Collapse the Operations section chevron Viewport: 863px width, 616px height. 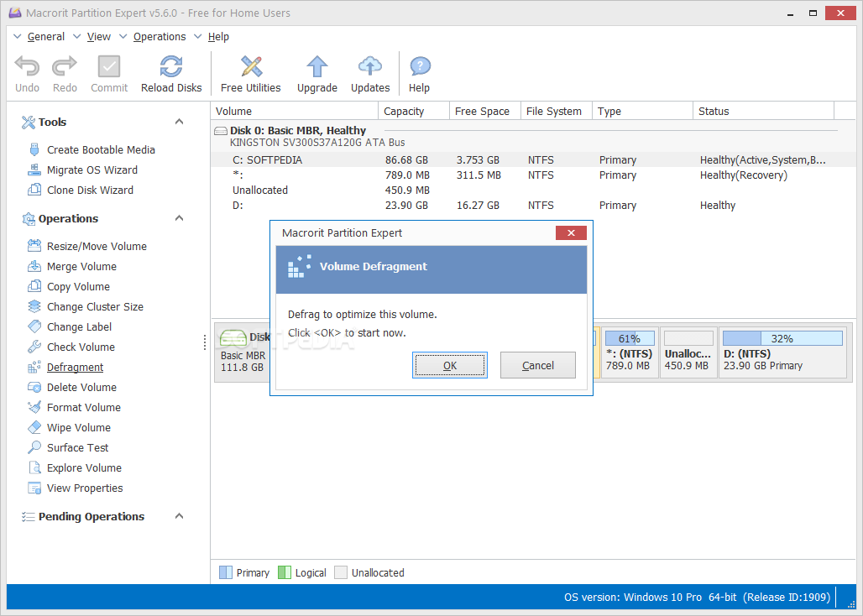pos(179,218)
